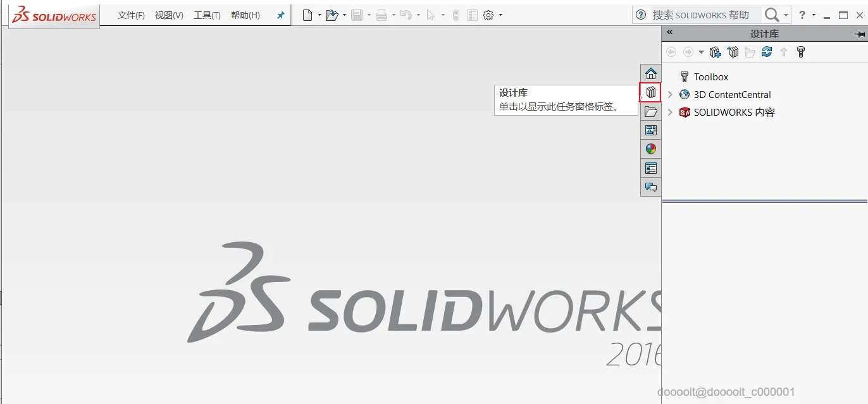Click the magnifier search icon
Viewport: 868px width, 404px height.
click(x=772, y=15)
